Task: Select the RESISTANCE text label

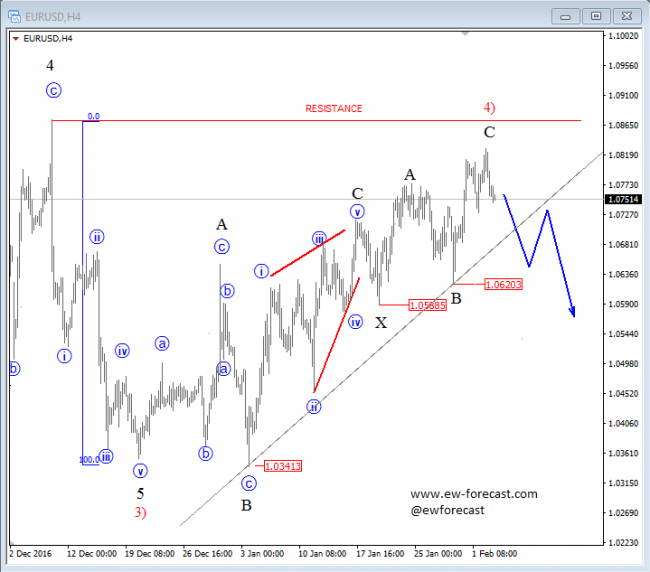Action: (334, 109)
